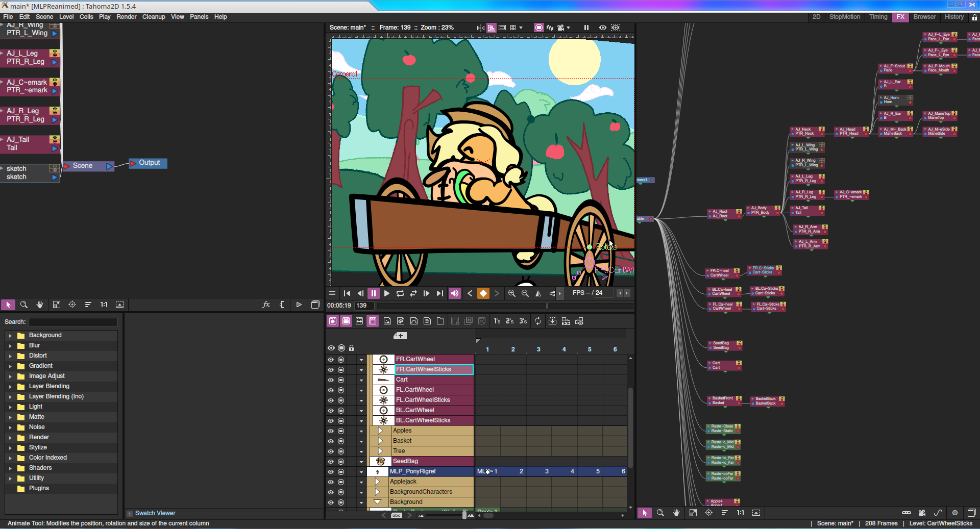Toggle eye visibility for FR.CartWheel layer
The image size is (980, 529).
click(331, 360)
